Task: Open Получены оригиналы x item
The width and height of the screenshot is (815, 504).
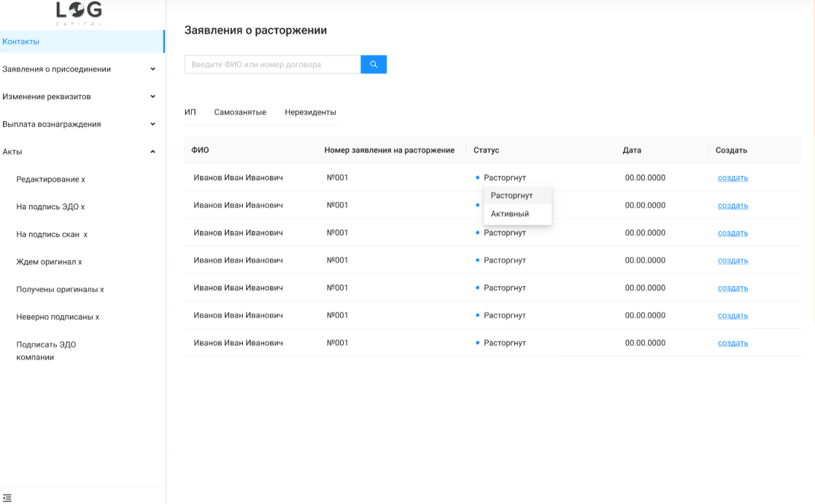Action: click(x=60, y=290)
